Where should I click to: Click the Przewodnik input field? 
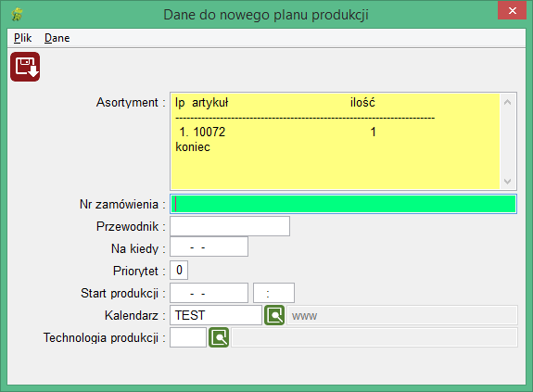point(230,226)
